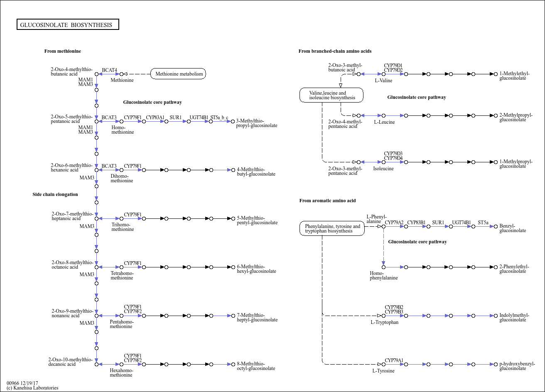
Task: Click the CYP79B3 enzyme label
Action: (x=394, y=312)
